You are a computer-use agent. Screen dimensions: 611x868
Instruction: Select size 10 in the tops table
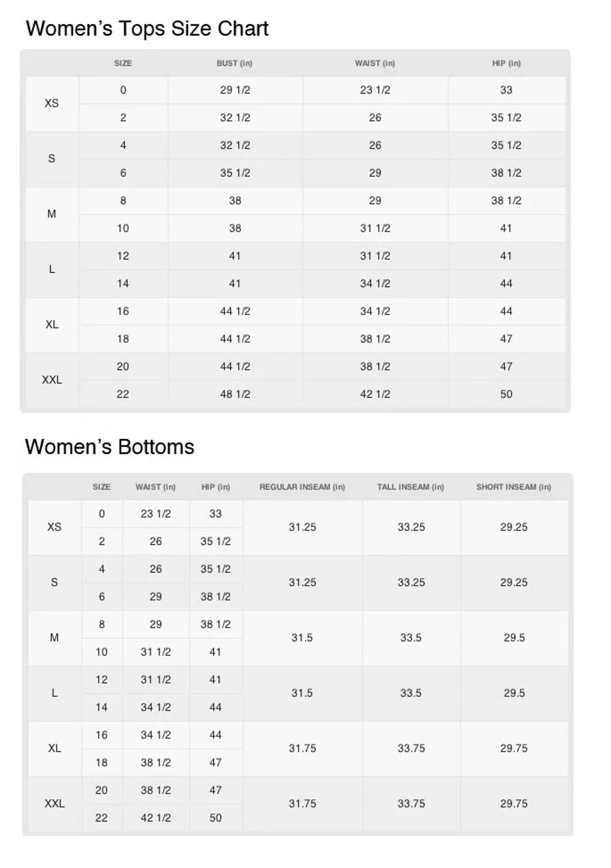123,228
